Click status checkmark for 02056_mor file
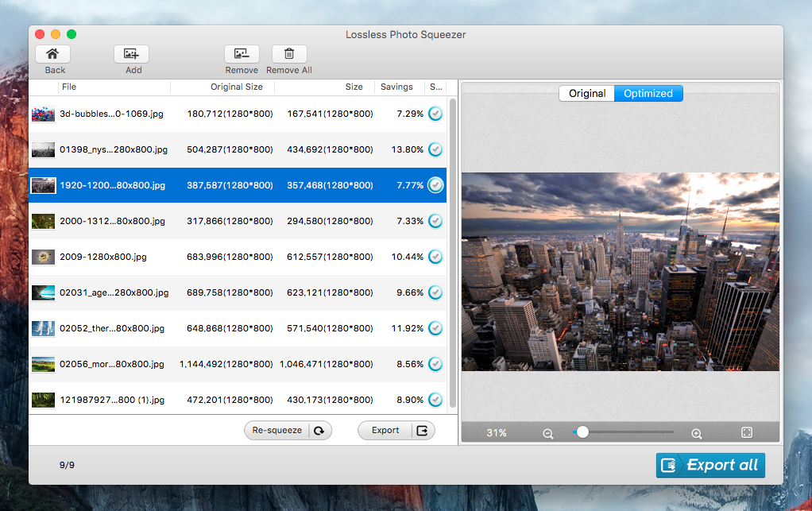 [x=435, y=364]
